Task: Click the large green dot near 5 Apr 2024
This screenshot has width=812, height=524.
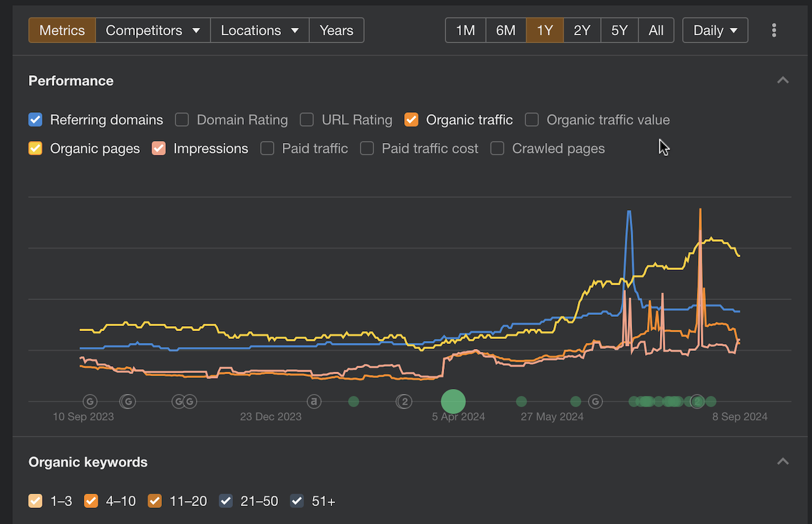Action: (453, 401)
